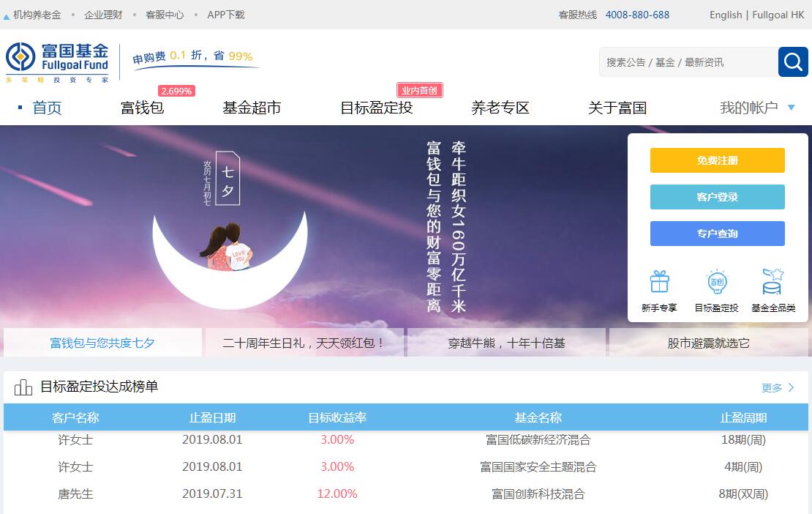The width and height of the screenshot is (812, 514).
Task: Click the 目标收益率 column header
Action: coord(337,417)
